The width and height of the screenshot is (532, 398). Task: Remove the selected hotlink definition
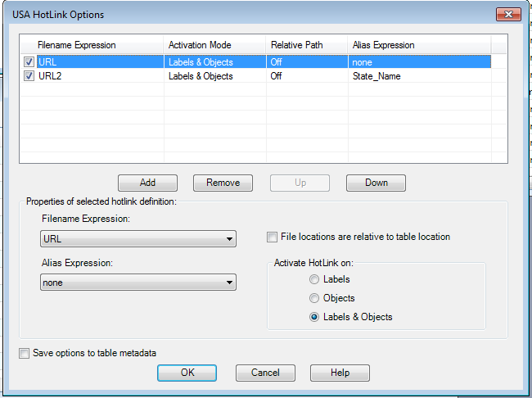pyautogui.click(x=223, y=183)
